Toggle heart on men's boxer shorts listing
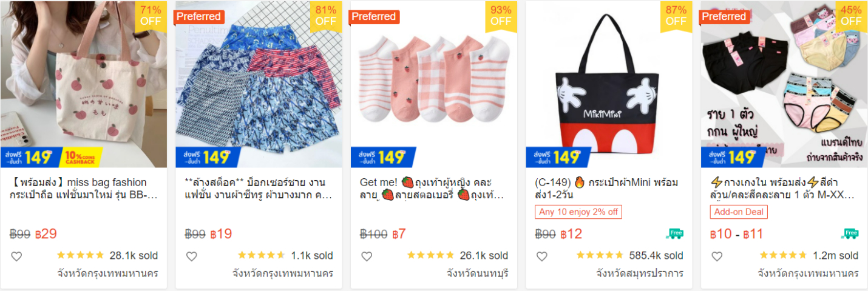This screenshot has height=291, width=868. tap(191, 256)
